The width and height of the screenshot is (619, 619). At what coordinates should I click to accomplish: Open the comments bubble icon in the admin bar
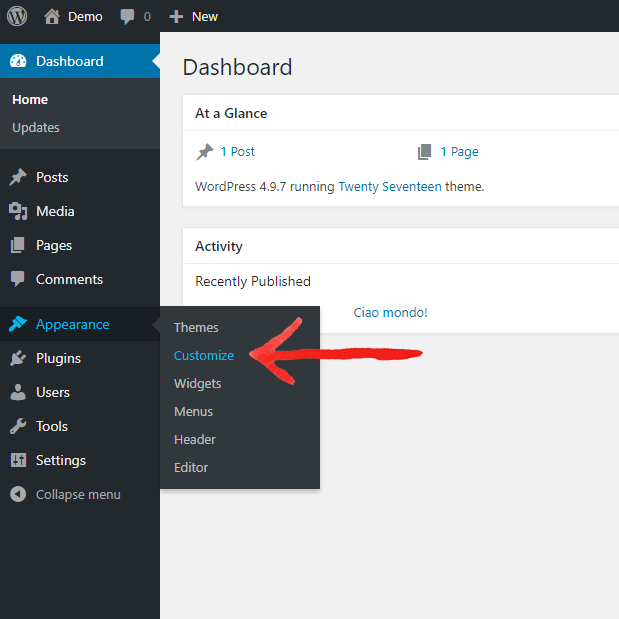point(127,17)
